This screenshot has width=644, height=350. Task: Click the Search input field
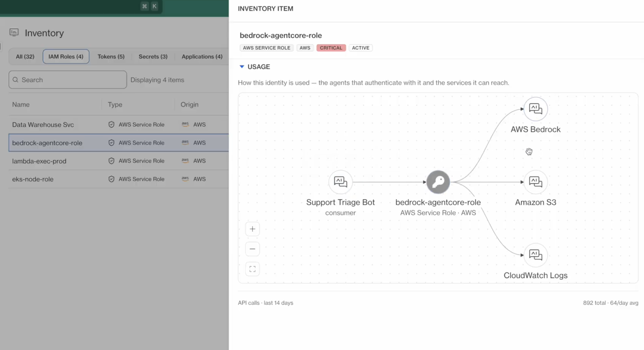(68, 80)
